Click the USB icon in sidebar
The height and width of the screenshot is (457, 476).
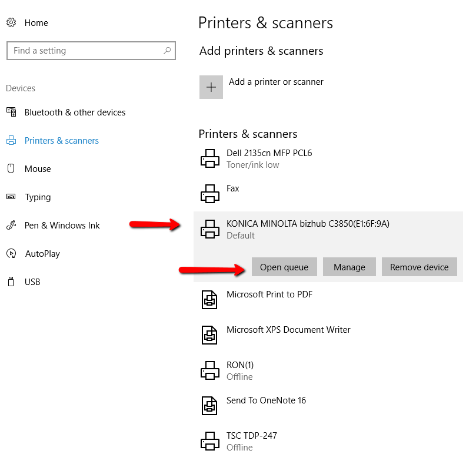pyautogui.click(x=11, y=282)
